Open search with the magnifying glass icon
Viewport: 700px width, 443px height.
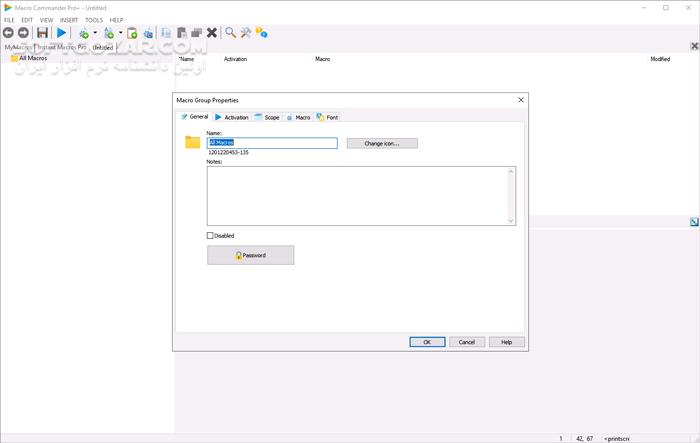point(230,33)
